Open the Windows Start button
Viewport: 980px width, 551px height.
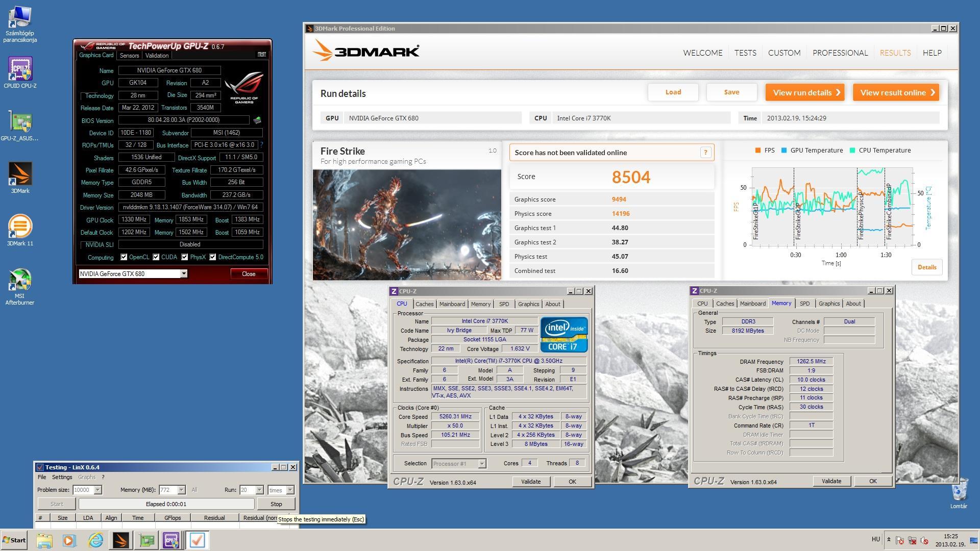pyautogui.click(x=14, y=540)
